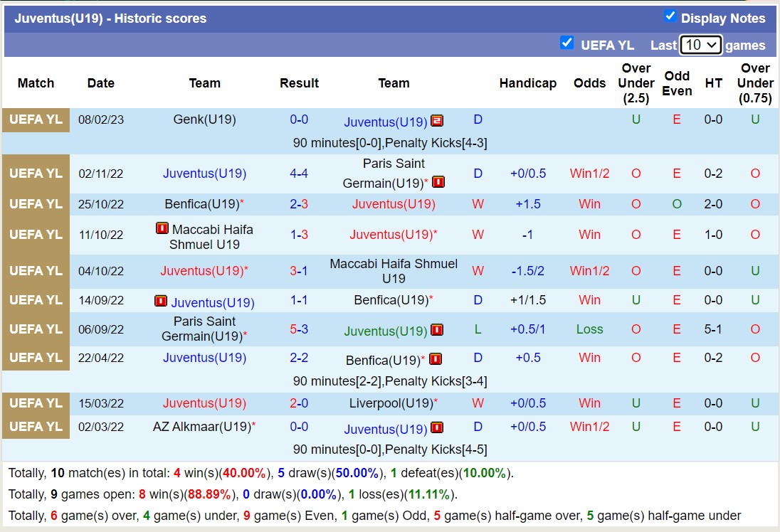Click the Over Under (2.5) column header

636,83
